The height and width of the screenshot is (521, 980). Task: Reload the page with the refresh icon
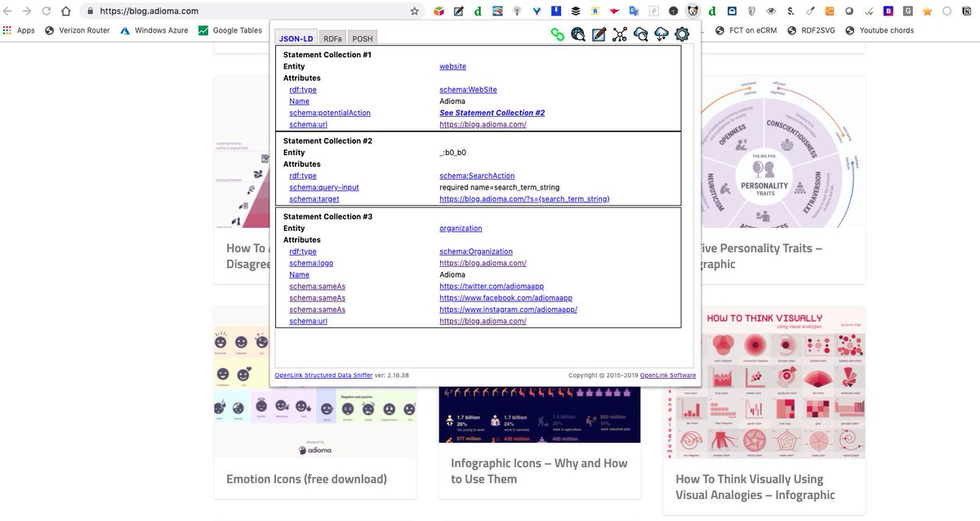point(45,11)
